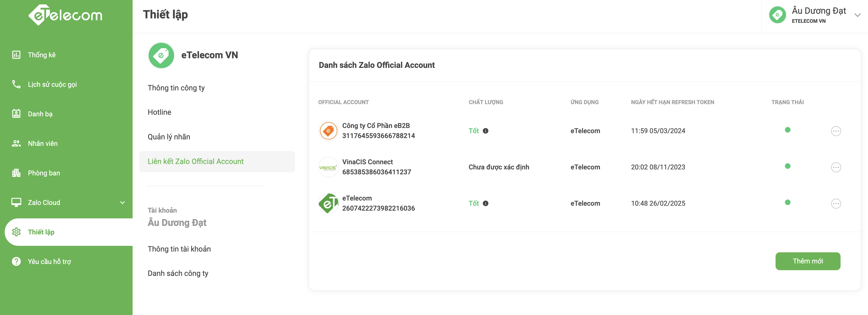Open the Âu Dương Đạt user dropdown
The width and height of the screenshot is (868, 315).
tap(858, 15)
